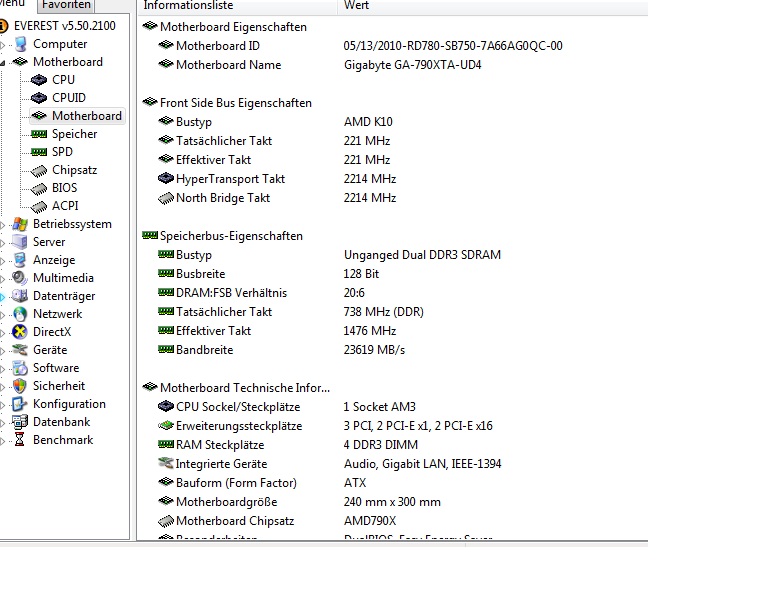The image size is (768, 614).
Task: Click the Sicherheit shield icon
Action: click(x=20, y=386)
